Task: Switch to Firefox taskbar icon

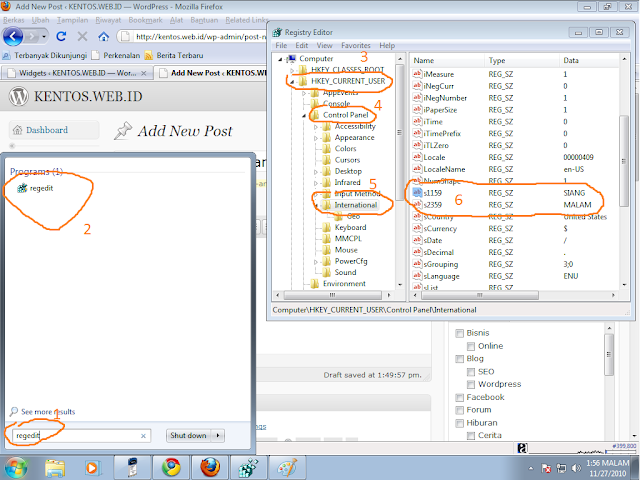Action: point(210,468)
